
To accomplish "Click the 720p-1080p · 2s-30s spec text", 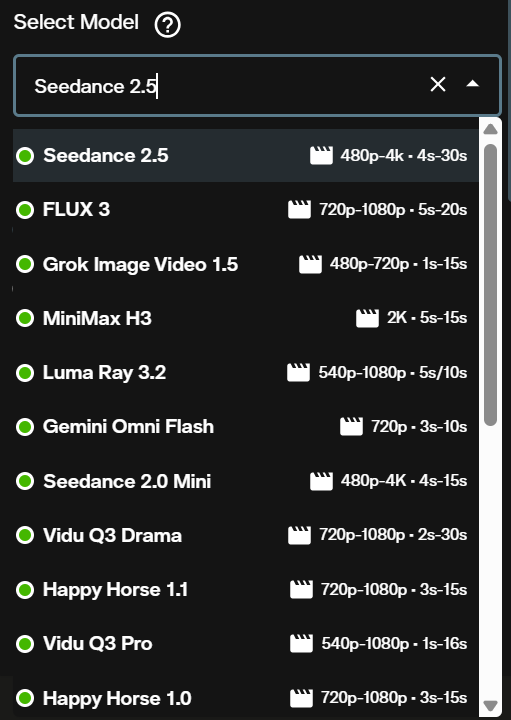I will (x=393, y=535).
